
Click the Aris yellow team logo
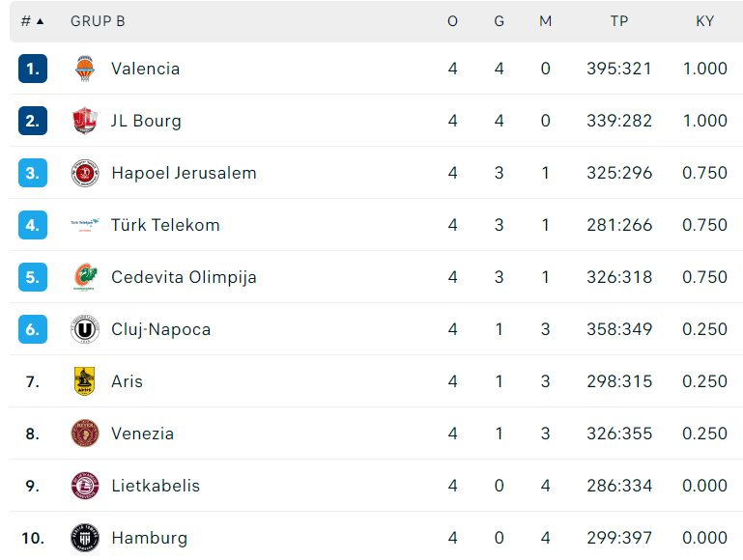pos(85,381)
